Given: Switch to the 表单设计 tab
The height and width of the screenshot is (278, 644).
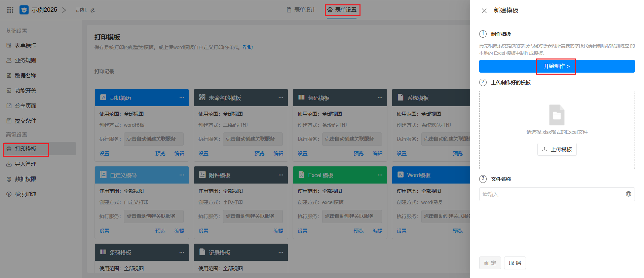Looking at the screenshot, I should (x=301, y=10).
